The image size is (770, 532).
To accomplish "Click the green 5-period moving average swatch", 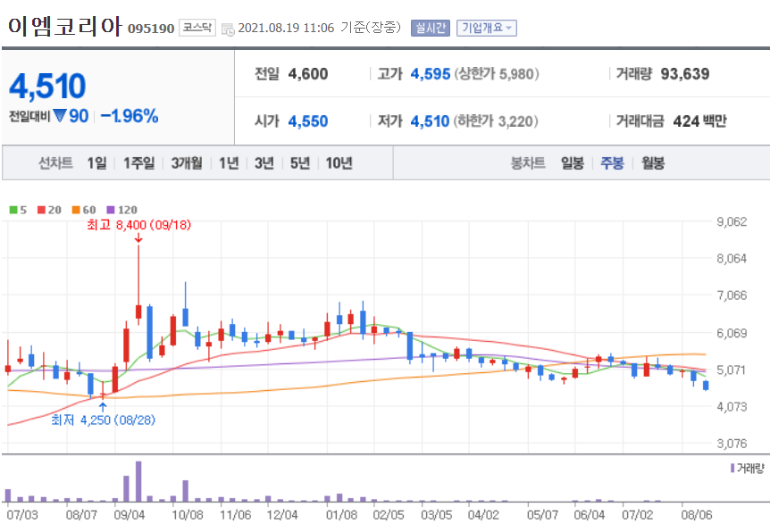I will (x=13, y=210).
